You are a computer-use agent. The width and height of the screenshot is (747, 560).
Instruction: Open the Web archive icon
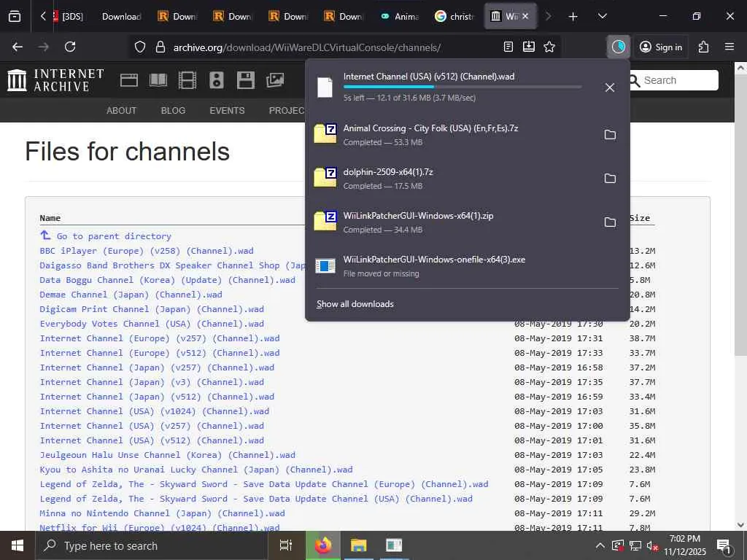click(x=128, y=80)
